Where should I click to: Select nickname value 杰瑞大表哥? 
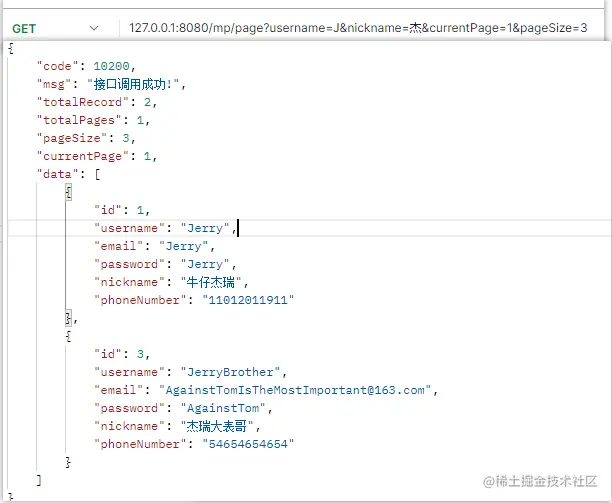217,426
